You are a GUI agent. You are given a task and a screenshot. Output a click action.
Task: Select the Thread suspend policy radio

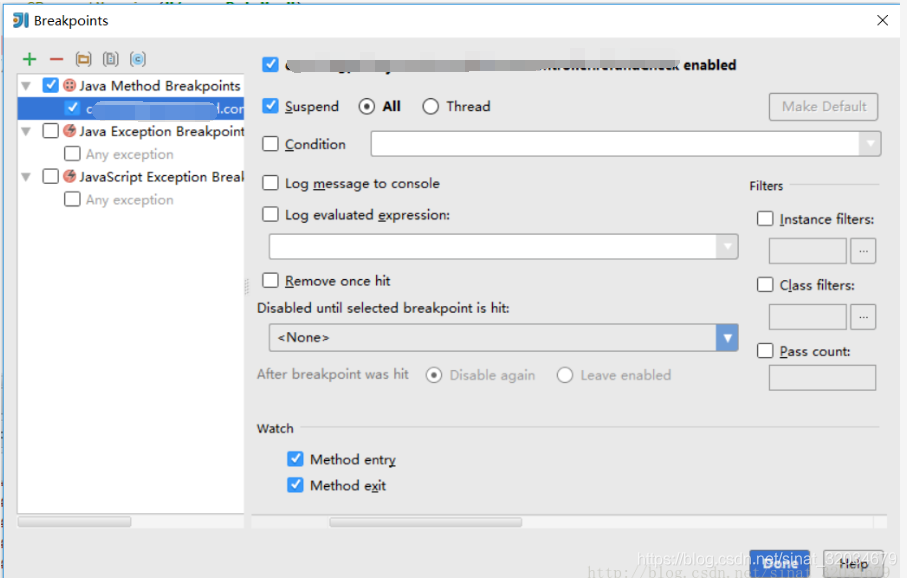pos(430,106)
